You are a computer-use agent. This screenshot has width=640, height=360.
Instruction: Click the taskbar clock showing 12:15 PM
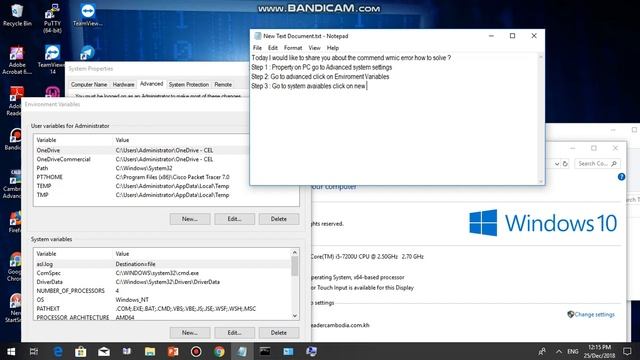coord(599,351)
